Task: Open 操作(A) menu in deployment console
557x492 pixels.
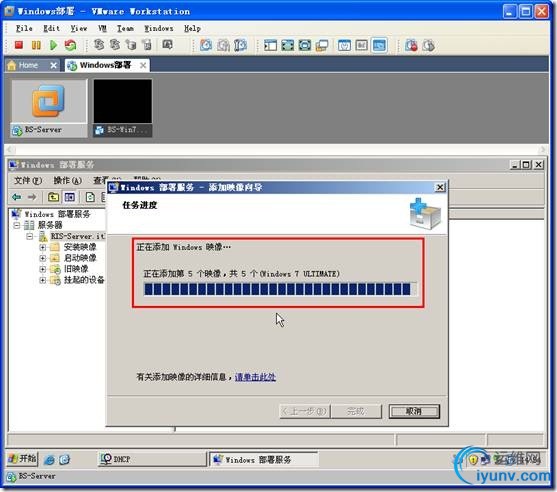Action: point(67,180)
